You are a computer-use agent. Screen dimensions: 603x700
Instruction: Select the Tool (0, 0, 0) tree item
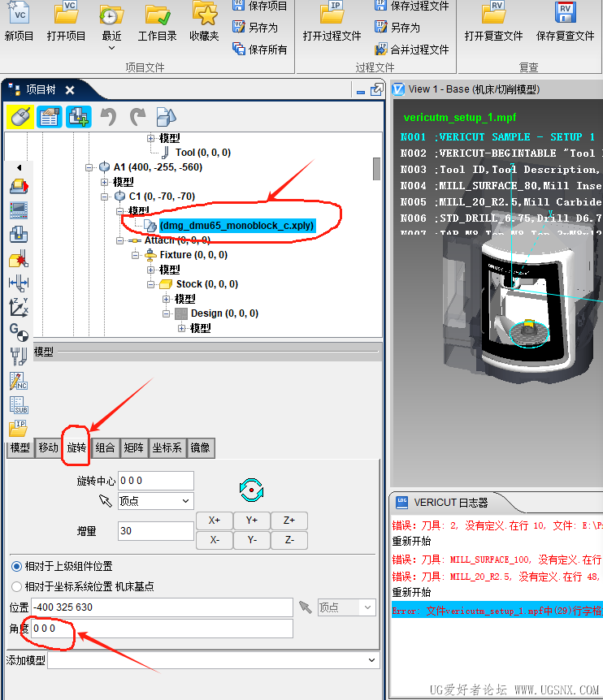(203, 153)
